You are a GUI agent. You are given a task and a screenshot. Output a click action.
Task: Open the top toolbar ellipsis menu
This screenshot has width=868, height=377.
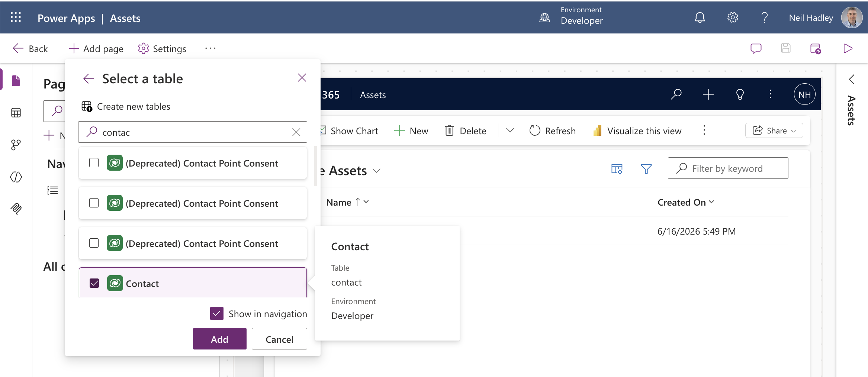pos(210,48)
